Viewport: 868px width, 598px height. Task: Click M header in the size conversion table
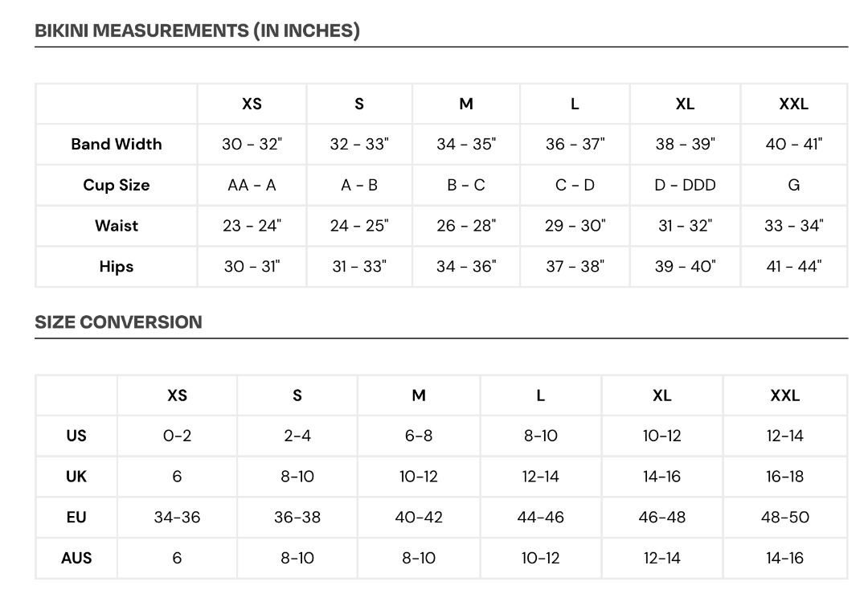coord(419,395)
